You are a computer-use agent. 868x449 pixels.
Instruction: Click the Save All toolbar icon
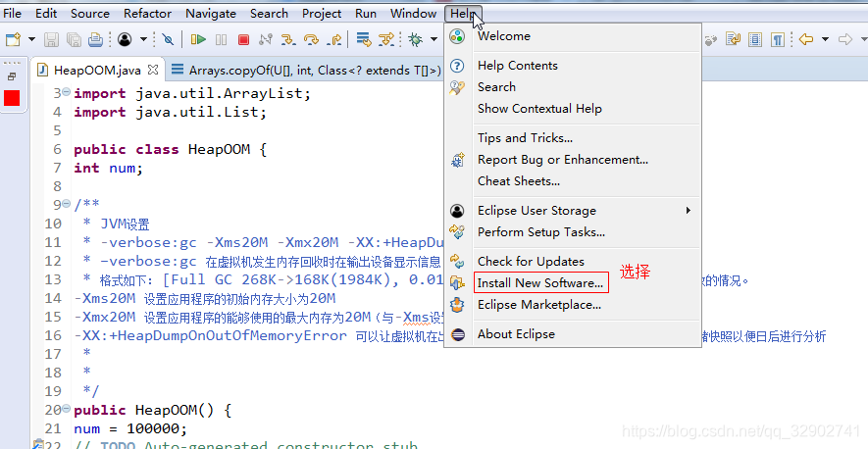(74, 39)
